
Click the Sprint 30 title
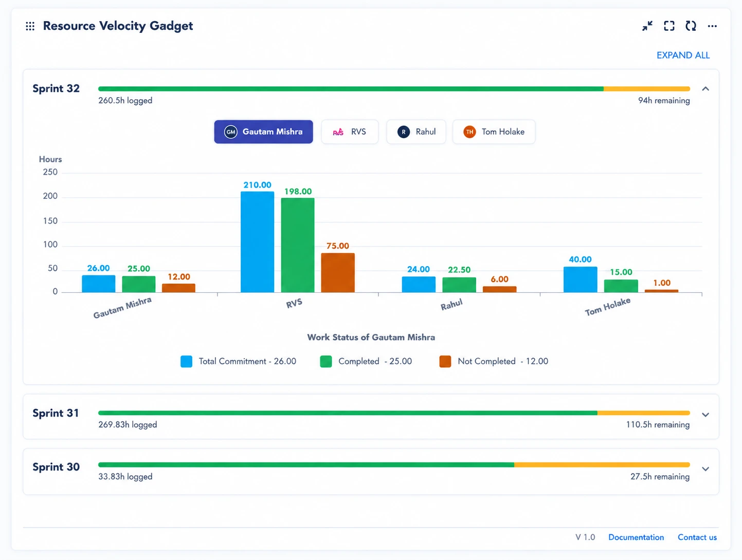click(56, 468)
